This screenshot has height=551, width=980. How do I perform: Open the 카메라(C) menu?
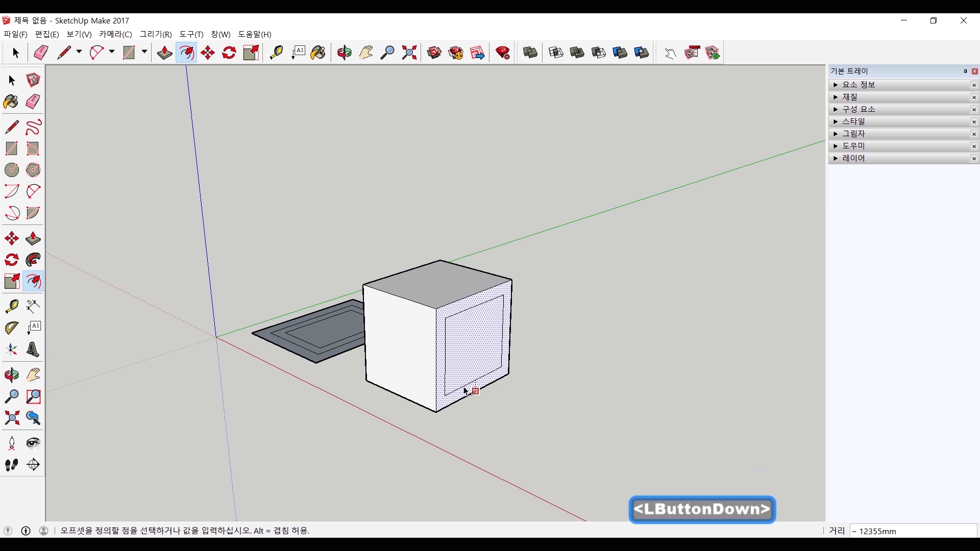click(x=115, y=34)
